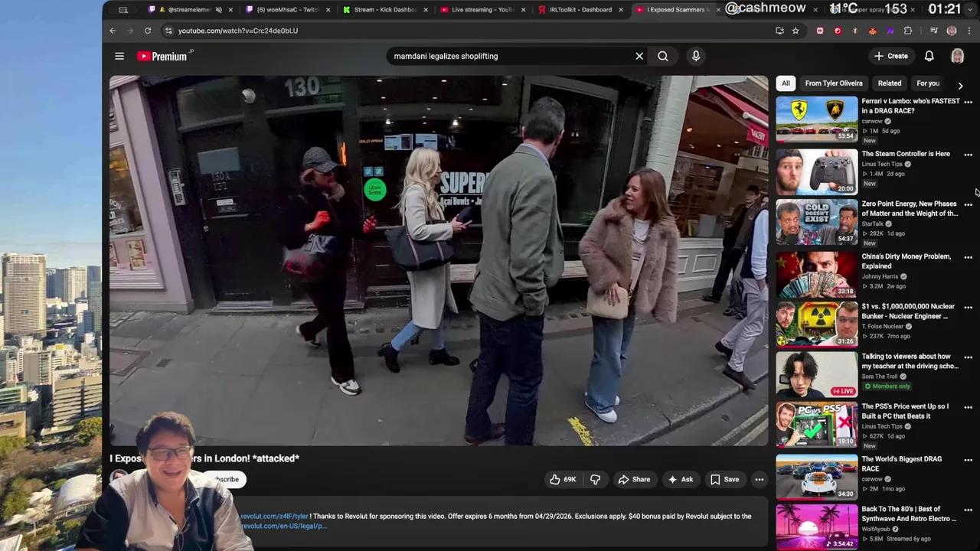Close the IRLToolkit Dashboard tab
This screenshot has width=980, height=551.
[x=620, y=10]
